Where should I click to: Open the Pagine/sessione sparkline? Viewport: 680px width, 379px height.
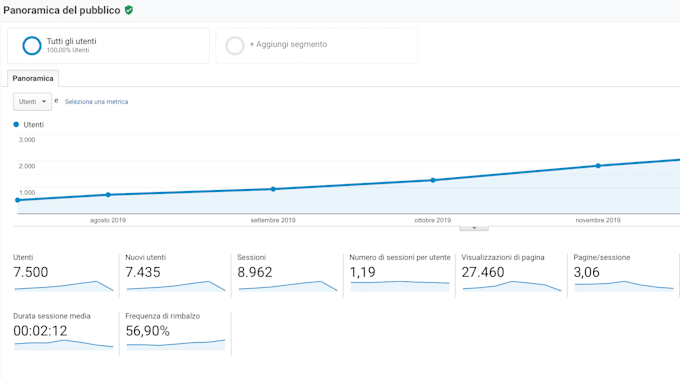pos(624,286)
